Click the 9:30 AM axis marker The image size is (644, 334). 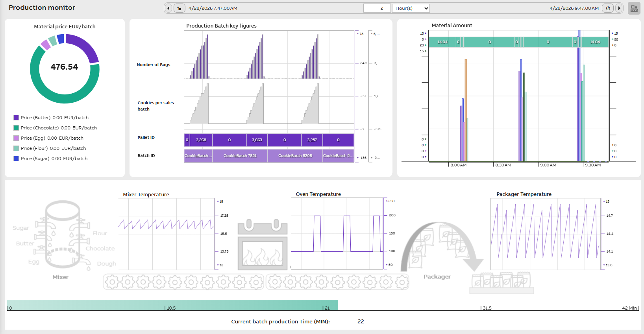click(x=593, y=165)
